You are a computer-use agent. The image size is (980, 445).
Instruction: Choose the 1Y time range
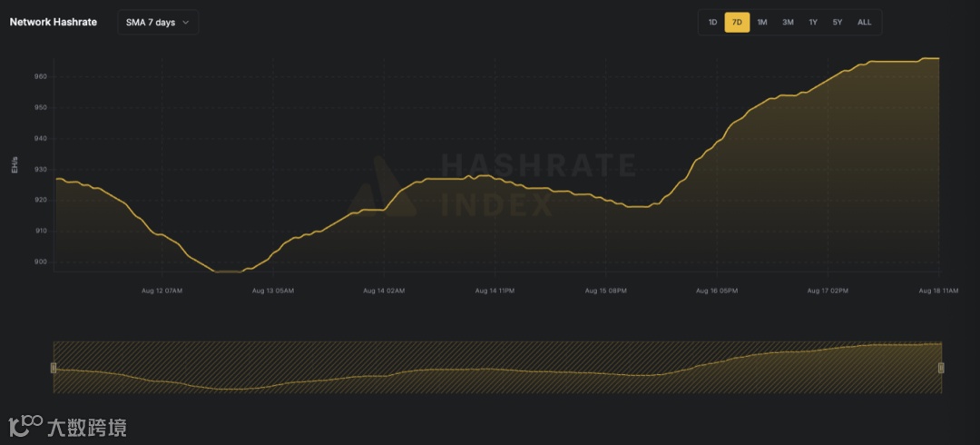[812, 23]
